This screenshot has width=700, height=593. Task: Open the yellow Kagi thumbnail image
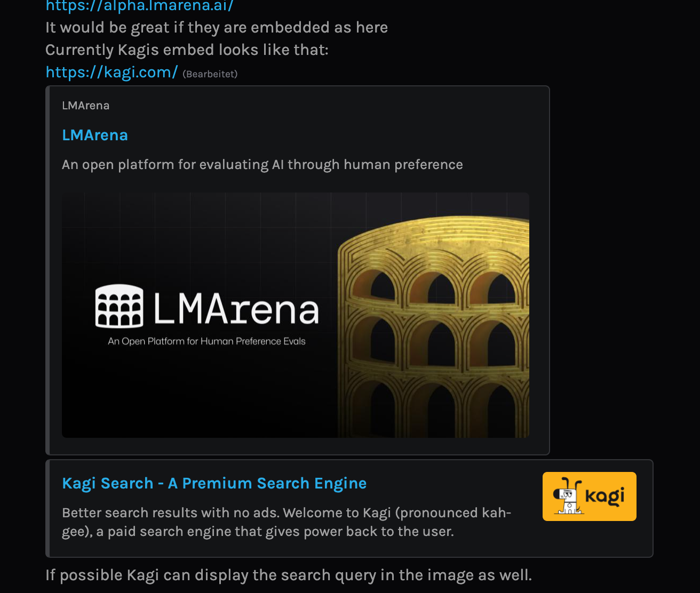tap(590, 496)
